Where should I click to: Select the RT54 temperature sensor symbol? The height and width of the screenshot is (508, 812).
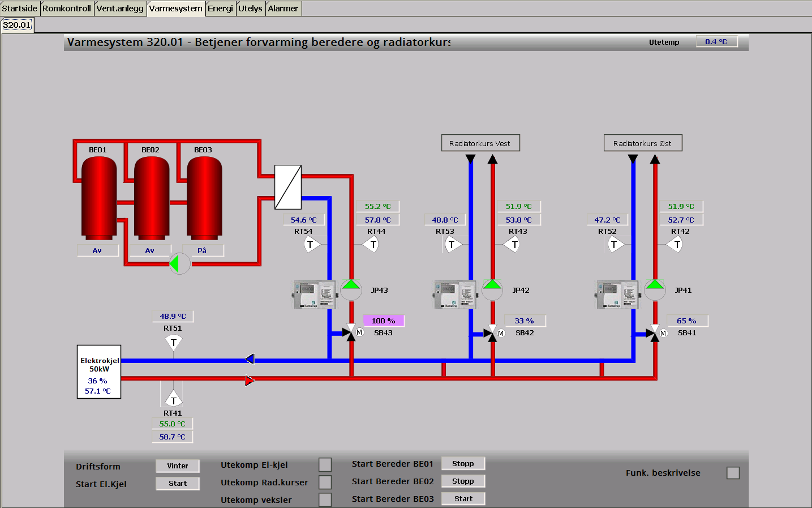[x=311, y=245]
